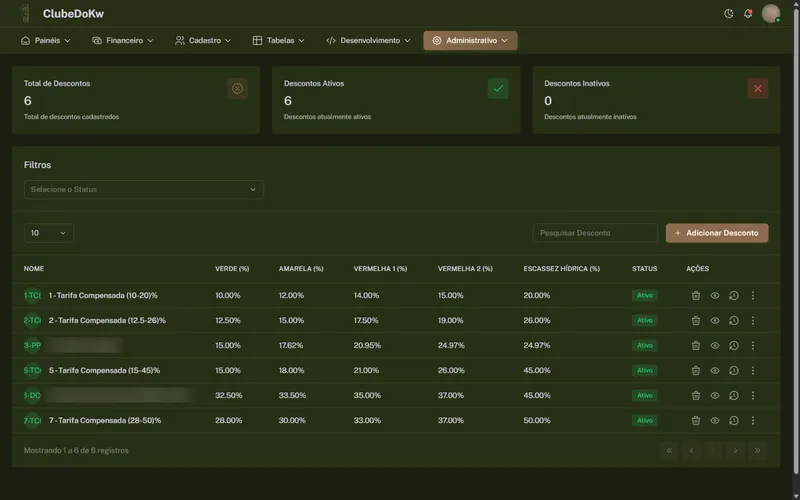Image resolution: width=800 pixels, height=500 pixels.
Task: Go to next page of results
Action: tap(735, 451)
